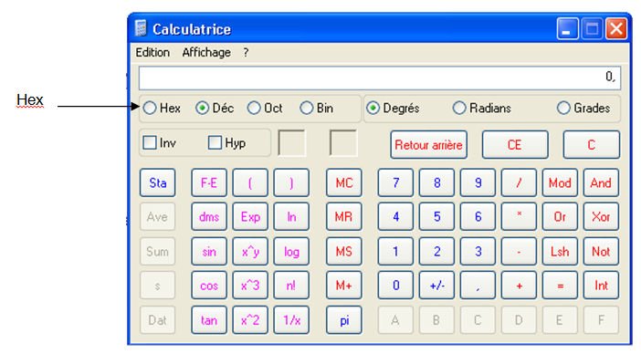Compute reciprocal with 1/x

coord(291,320)
